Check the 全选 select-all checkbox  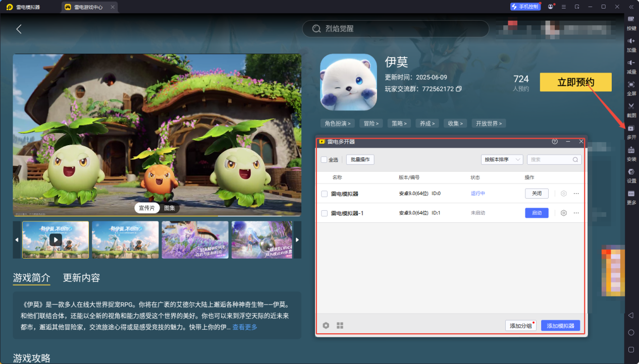[x=324, y=159]
